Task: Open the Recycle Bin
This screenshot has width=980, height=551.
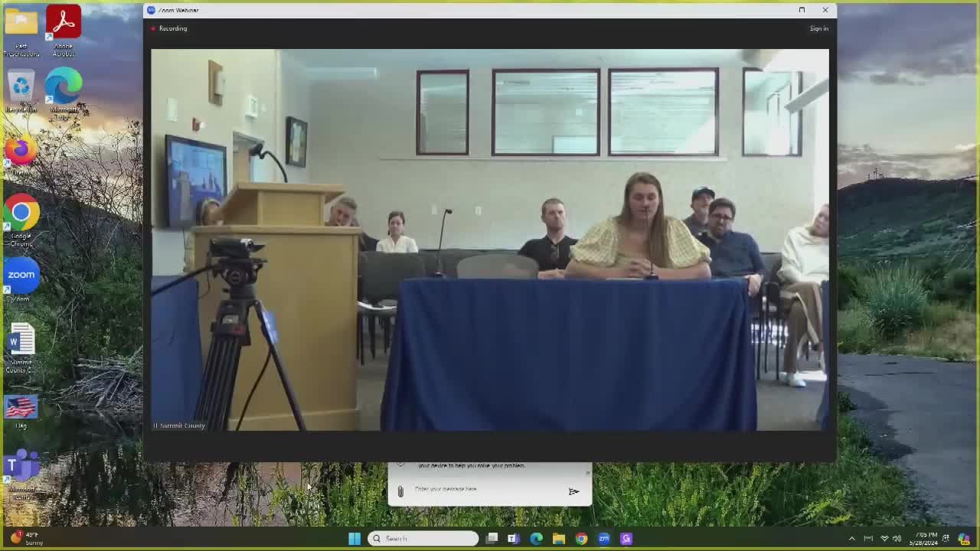Action: (x=21, y=84)
